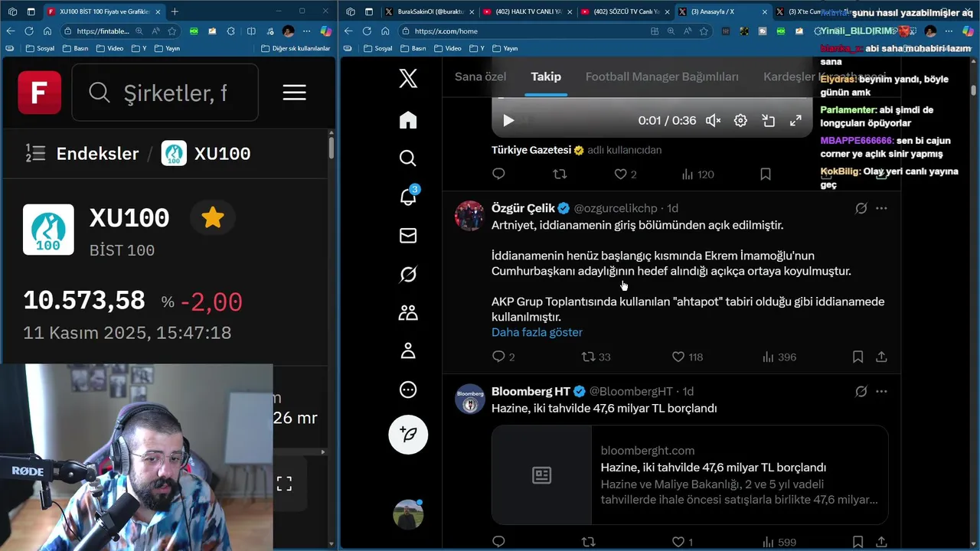Select Football Manager Bağımlıları tab
980x551 pixels.
point(662,77)
